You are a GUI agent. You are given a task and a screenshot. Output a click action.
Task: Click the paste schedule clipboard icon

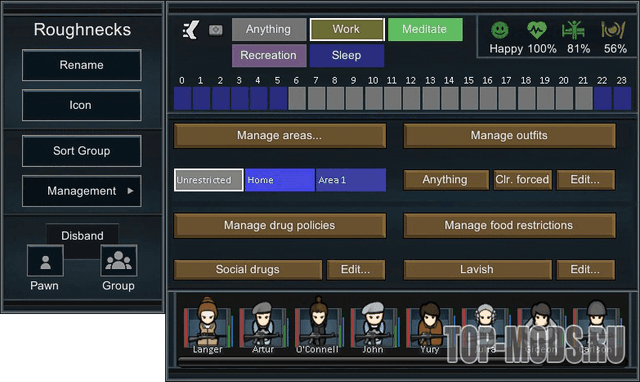pyautogui.click(x=216, y=30)
